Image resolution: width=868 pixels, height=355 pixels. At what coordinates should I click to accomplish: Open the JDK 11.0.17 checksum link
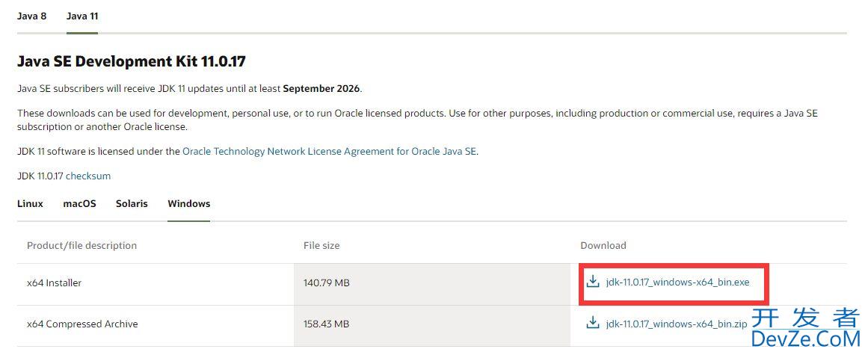tap(88, 176)
